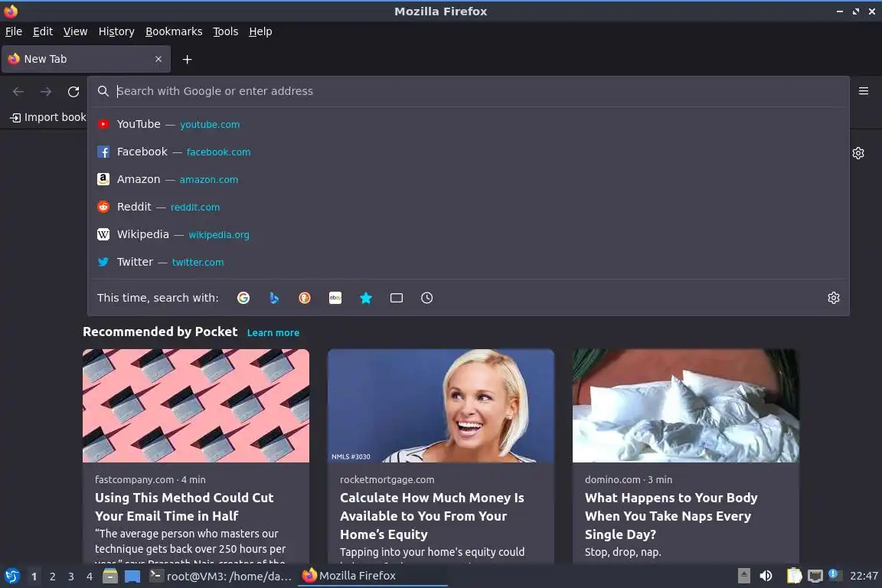The height and width of the screenshot is (588, 882).
Task: Open the Firefox hamburger application menu
Action: pos(864,91)
